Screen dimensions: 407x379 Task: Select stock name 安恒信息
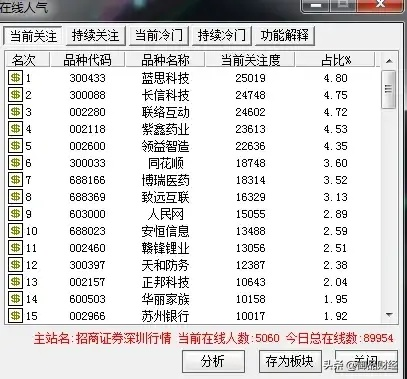pos(165,231)
